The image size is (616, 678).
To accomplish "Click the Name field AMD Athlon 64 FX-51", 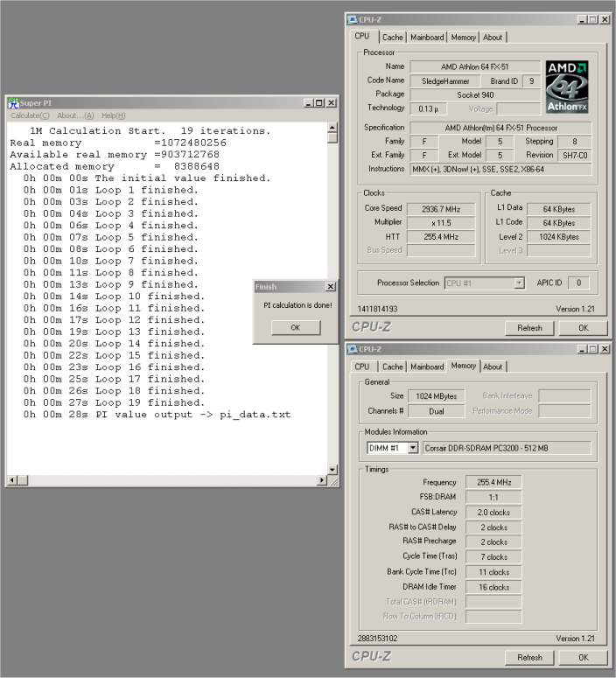I will (475, 67).
